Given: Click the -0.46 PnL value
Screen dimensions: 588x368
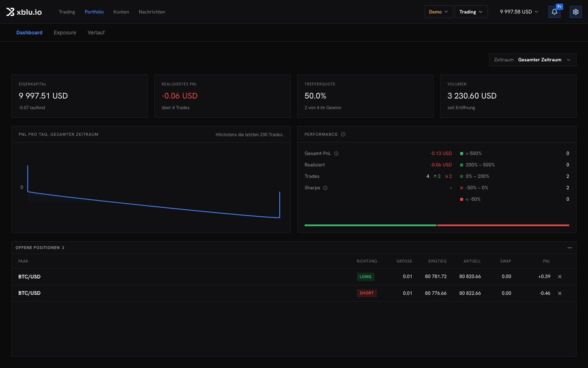Looking at the screenshot, I should pos(545,293).
